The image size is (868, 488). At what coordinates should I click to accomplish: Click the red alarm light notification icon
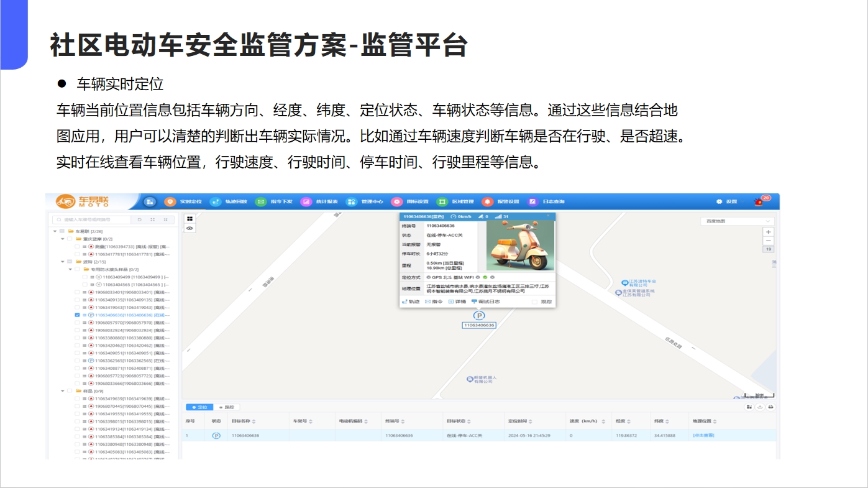759,201
